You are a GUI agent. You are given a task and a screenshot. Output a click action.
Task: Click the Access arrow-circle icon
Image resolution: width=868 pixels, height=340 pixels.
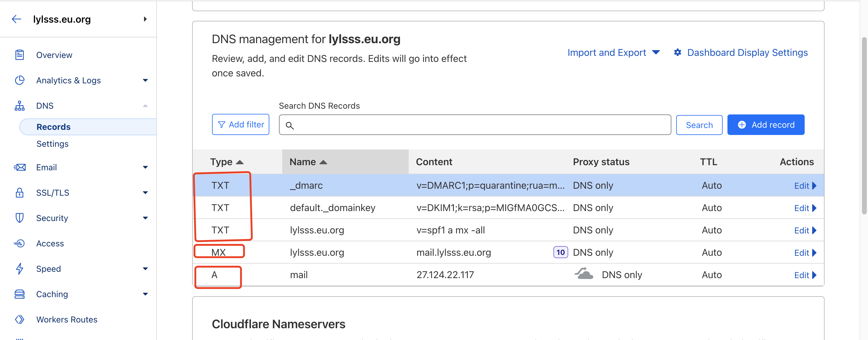pyautogui.click(x=20, y=243)
